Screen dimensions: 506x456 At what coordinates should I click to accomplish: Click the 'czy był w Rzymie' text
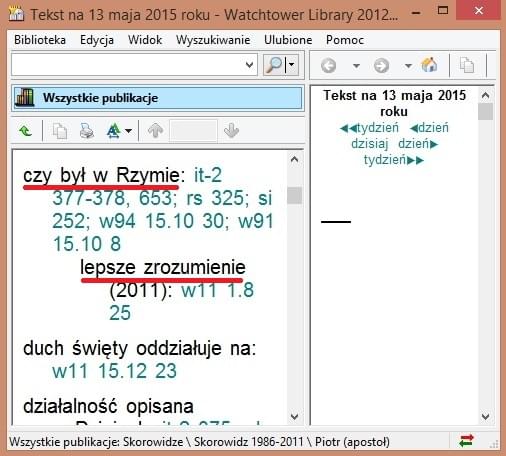pyautogui.click(x=101, y=175)
